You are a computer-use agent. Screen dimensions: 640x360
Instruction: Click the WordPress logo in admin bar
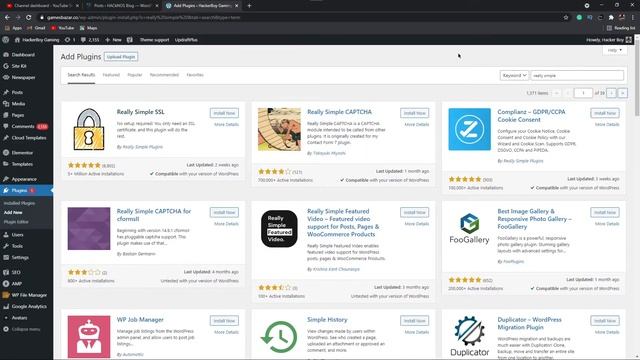coord(6,40)
